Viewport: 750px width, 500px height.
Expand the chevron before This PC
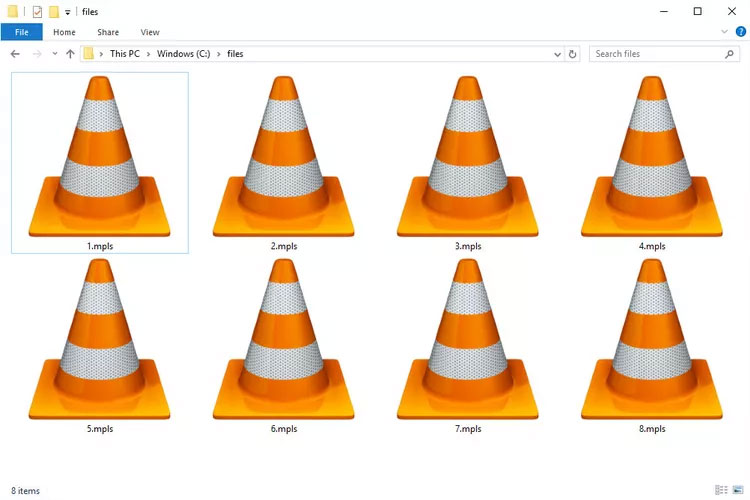click(101, 54)
